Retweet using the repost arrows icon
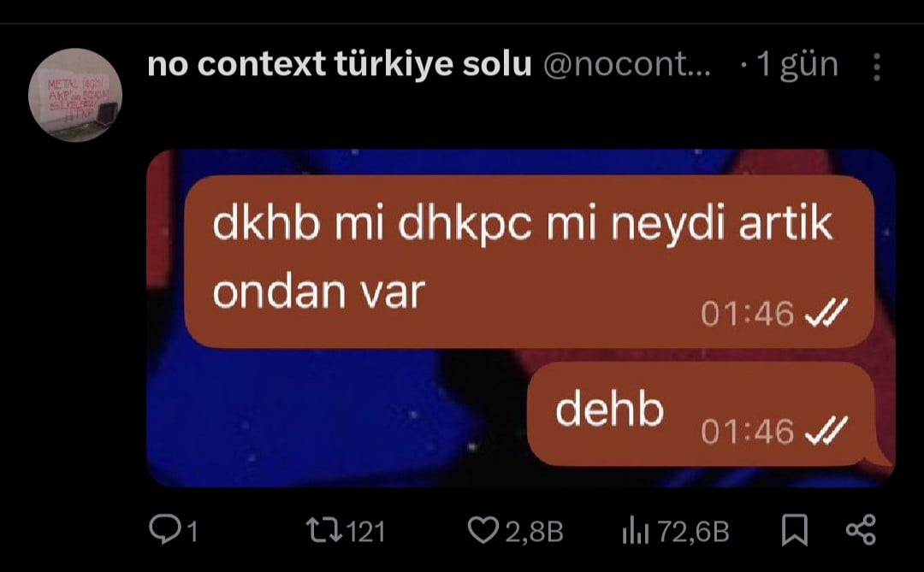The width and height of the screenshot is (924, 572). click(x=324, y=529)
